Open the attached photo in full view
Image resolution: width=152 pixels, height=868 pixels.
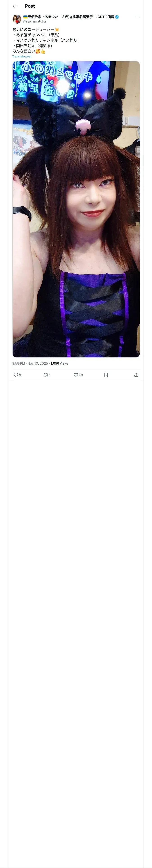(x=76, y=209)
